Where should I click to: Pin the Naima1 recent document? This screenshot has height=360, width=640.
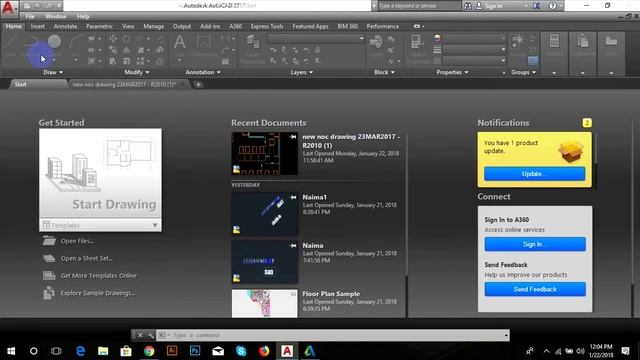point(293,197)
